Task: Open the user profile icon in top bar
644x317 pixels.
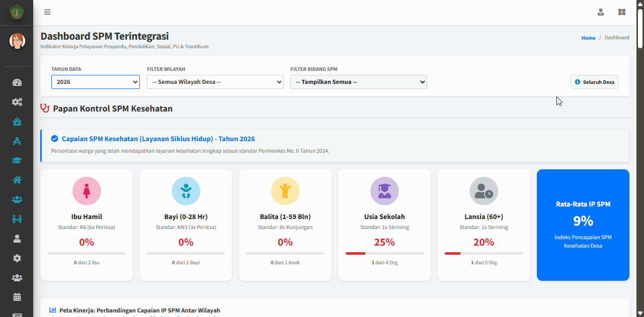Action: point(601,12)
